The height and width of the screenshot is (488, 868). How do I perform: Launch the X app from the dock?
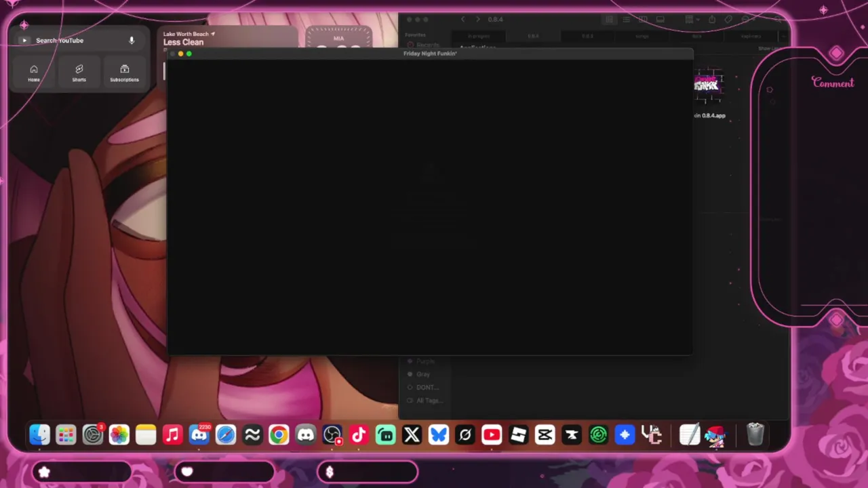[412, 434]
